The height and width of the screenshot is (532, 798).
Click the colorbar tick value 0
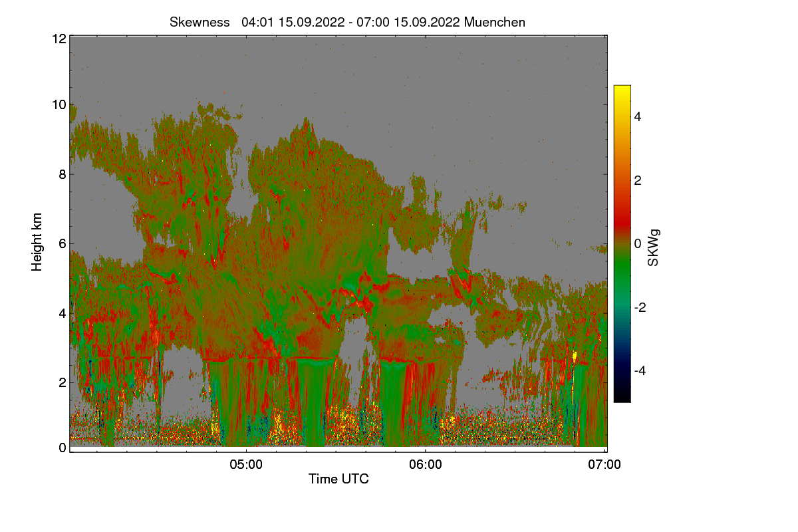click(x=638, y=244)
